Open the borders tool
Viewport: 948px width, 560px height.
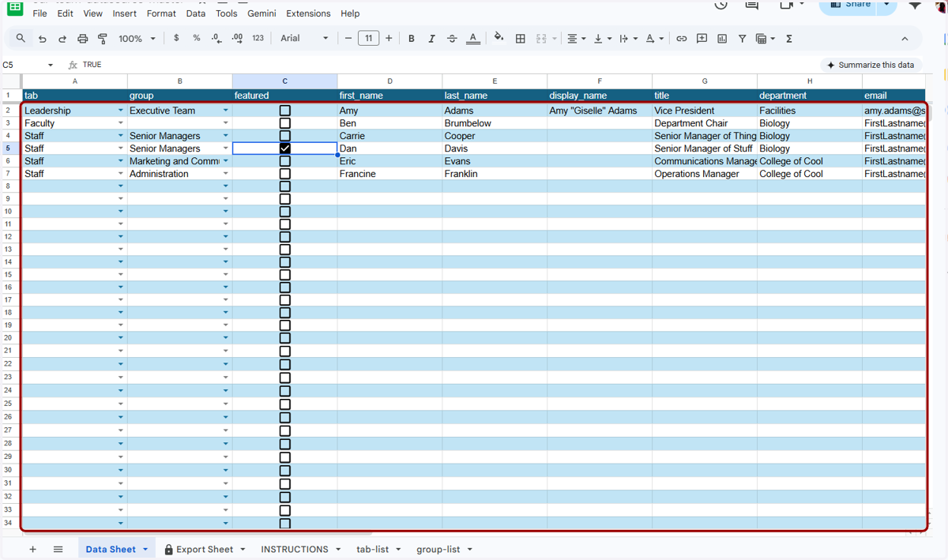tap(521, 38)
